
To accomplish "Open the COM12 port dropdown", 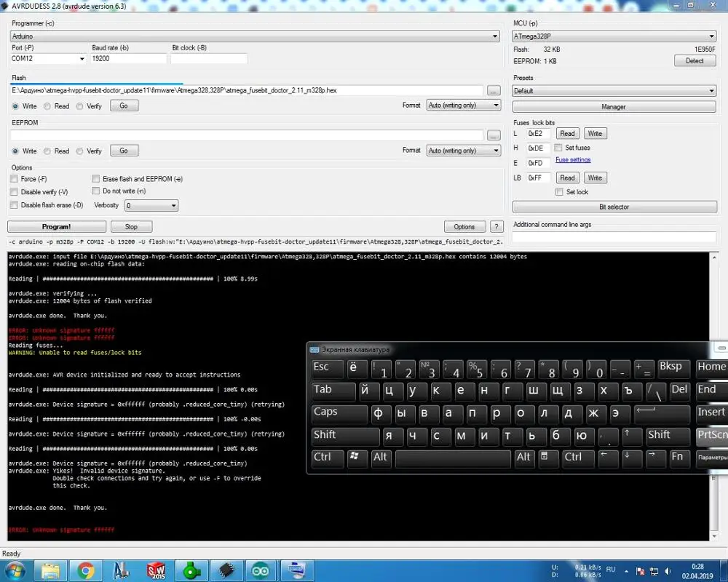I will (x=82, y=59).
